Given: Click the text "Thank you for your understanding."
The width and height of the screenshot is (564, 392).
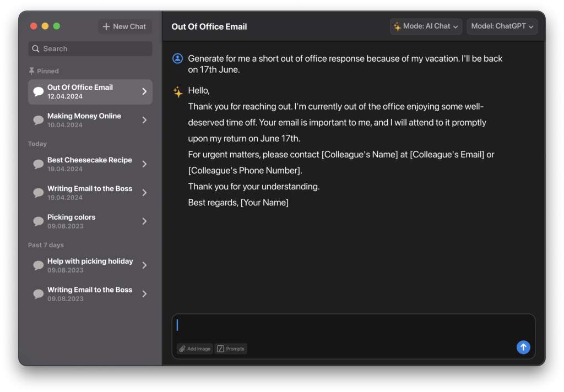Looking at the screenshot, I should [x=253, y=187].
